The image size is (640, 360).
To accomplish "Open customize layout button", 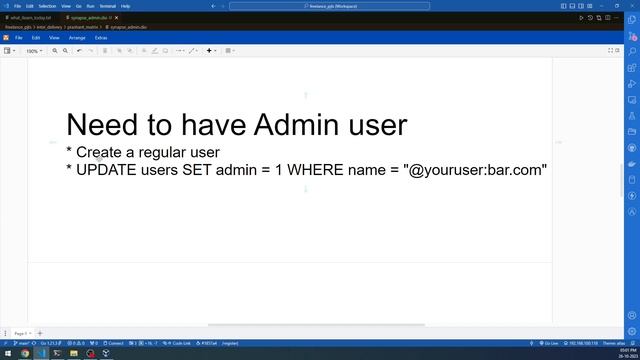I will 590,6.
